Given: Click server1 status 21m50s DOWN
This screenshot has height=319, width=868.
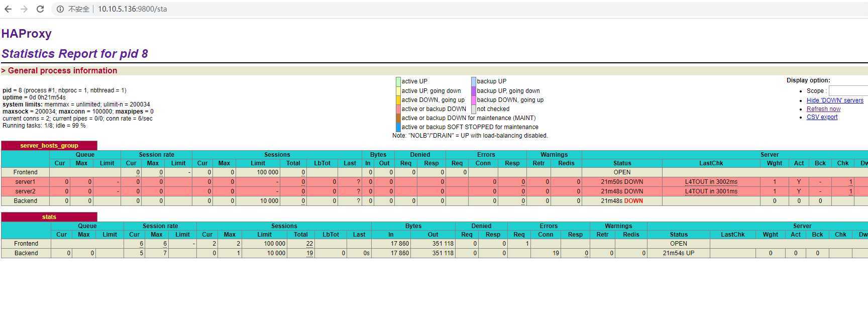Looking at the screenshot, I should click(x=622, y=182).
